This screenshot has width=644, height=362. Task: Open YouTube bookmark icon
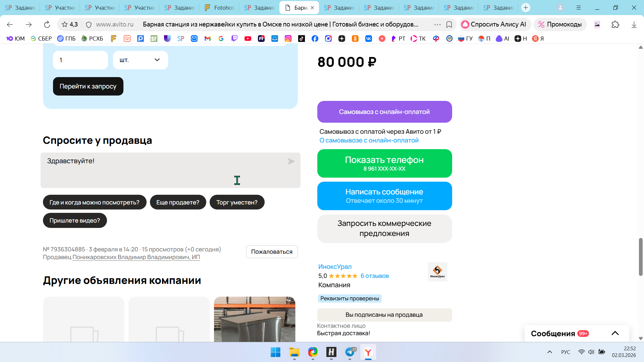pyautogui.click(x=248, y=39)
